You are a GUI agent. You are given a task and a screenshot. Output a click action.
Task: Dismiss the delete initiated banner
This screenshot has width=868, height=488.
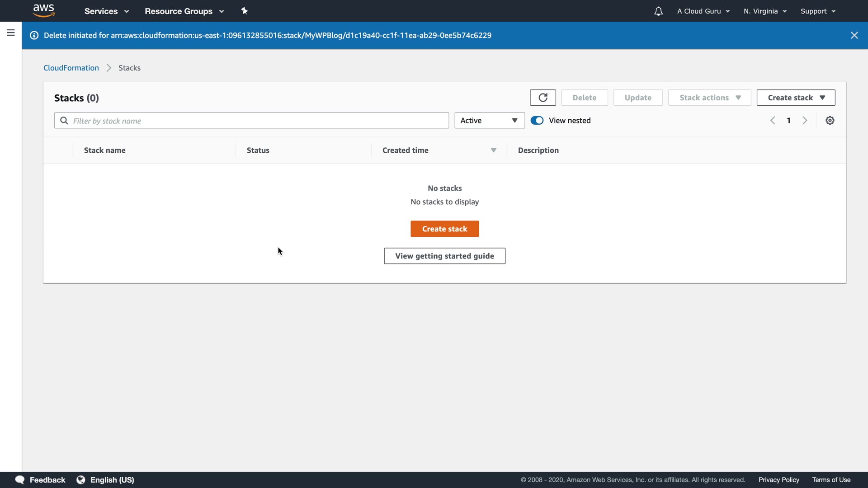854,35
